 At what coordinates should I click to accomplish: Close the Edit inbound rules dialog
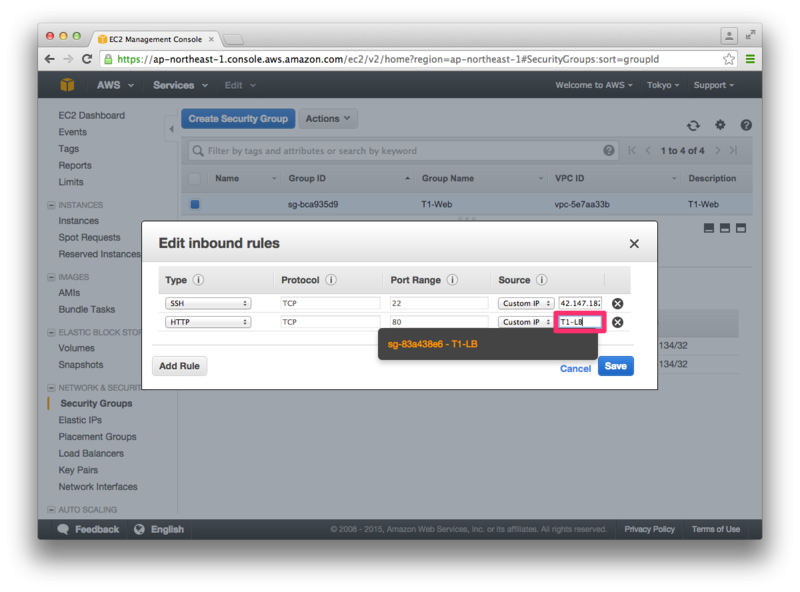click(634, 243)
